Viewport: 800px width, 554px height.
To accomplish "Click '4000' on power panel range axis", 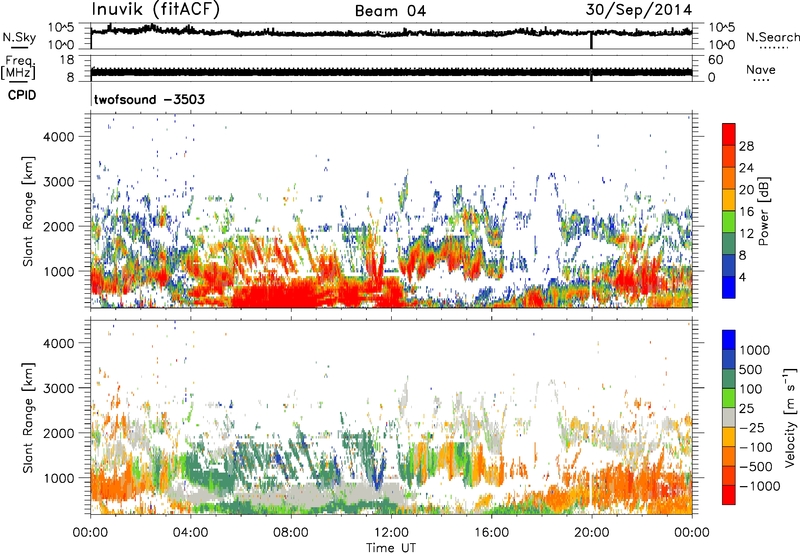I will click(58, 137).
